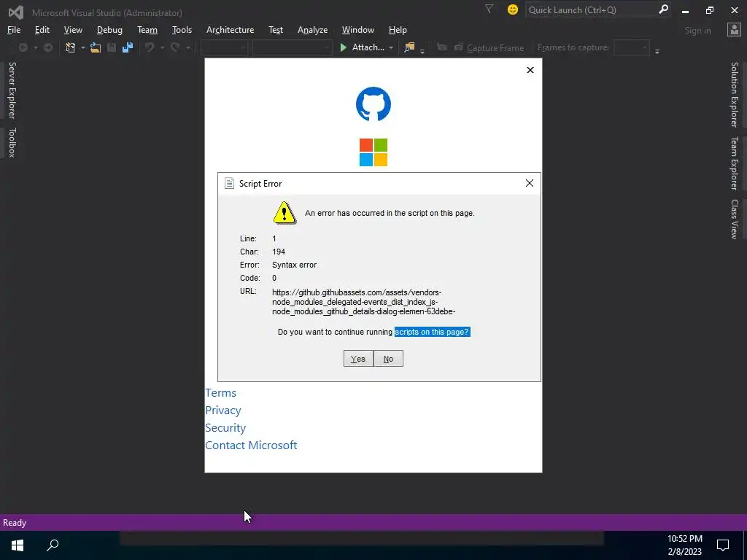
Task: Click the GitHub Octocat logo
Action: (373, 104)
